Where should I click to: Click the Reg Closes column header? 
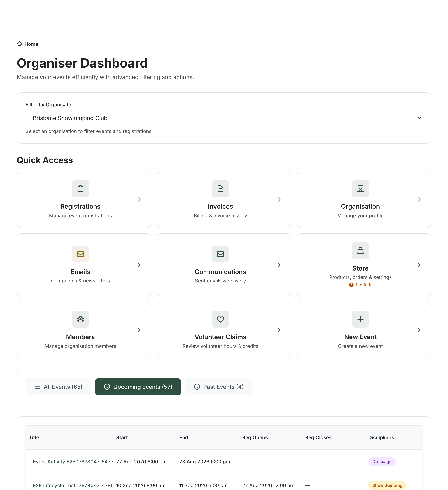318,437
